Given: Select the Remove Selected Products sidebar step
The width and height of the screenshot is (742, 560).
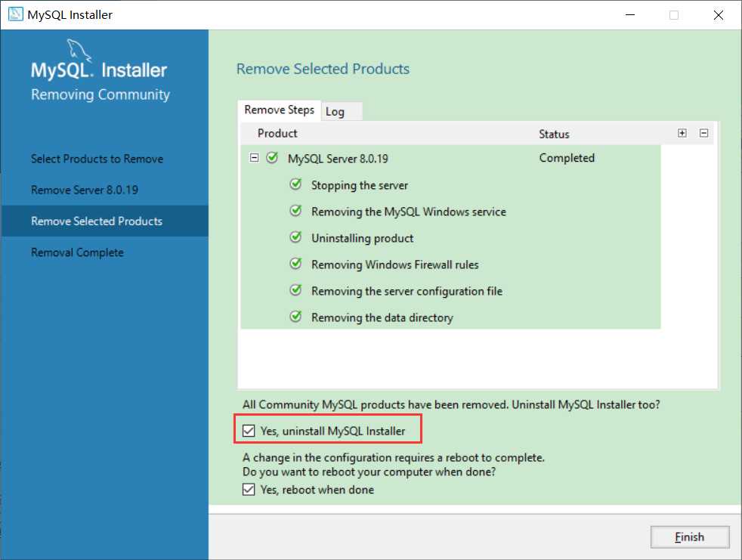Looking at the screenshot, I should [x=104, y=221].
